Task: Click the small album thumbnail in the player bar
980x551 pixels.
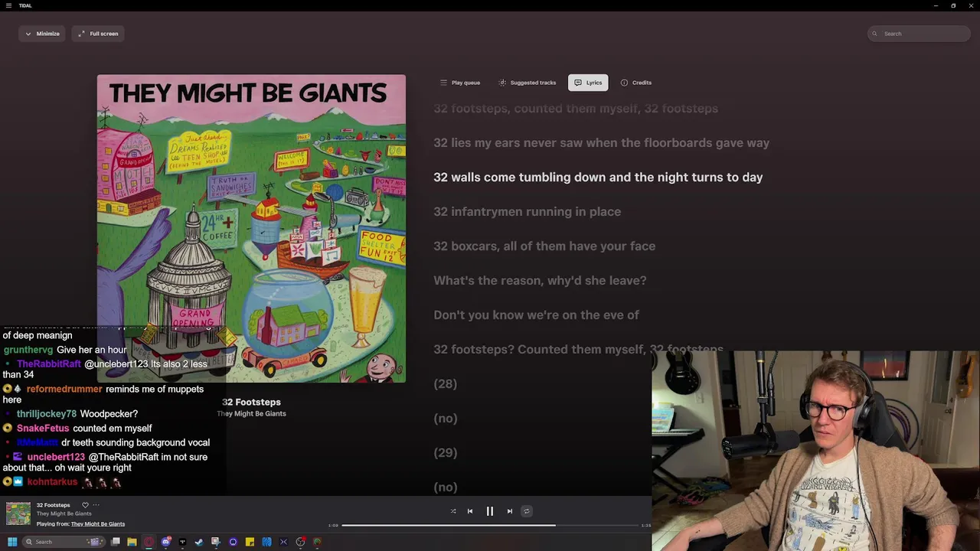Action: pos(18,514)
